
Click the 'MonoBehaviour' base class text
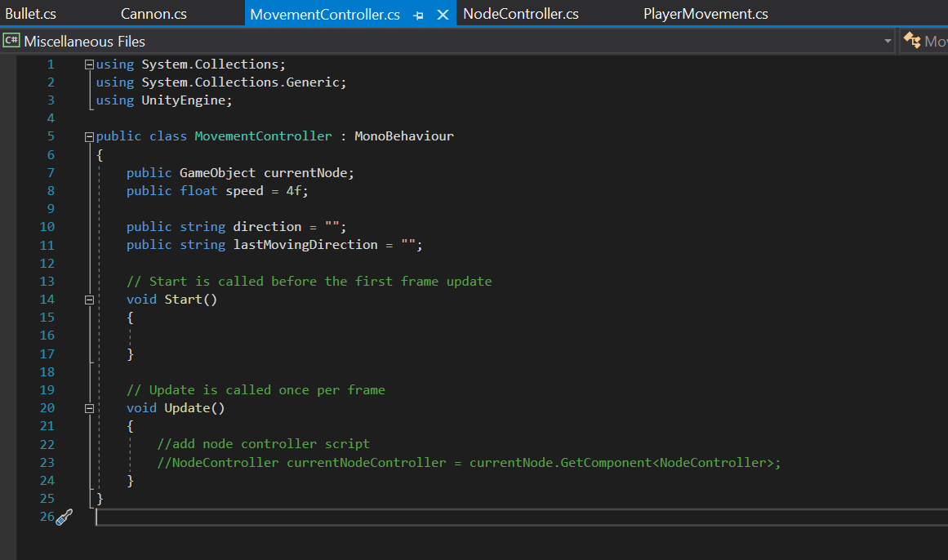point(404,136)
